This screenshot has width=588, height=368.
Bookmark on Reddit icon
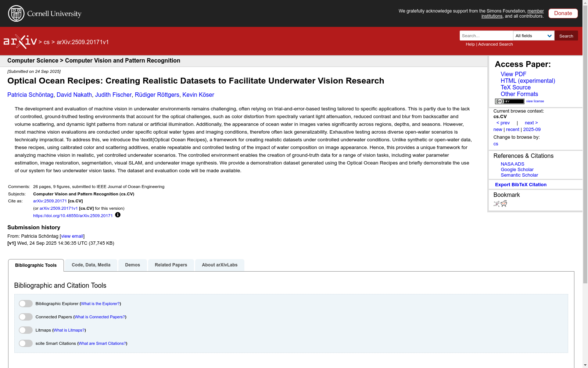coord(504,204)
